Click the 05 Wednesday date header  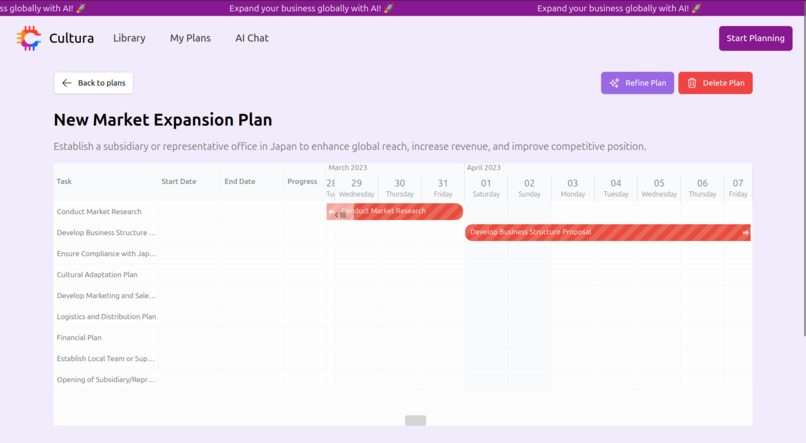[x=659, y=188]
